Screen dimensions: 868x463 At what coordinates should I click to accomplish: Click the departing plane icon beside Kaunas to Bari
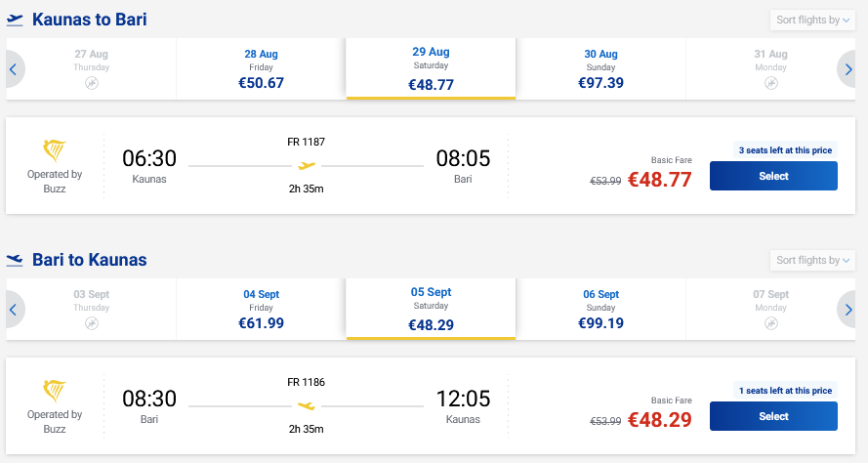tap(15, 20)
